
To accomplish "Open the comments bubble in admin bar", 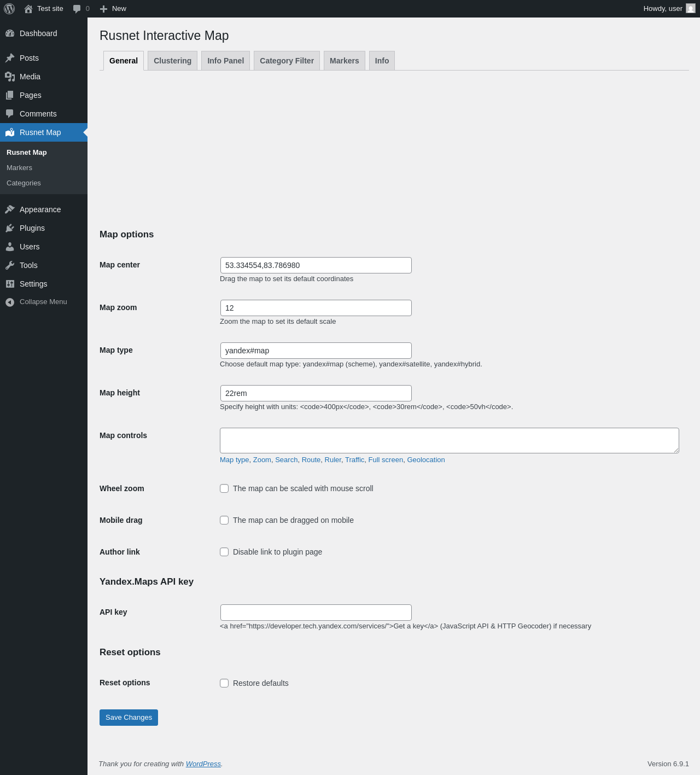I will (x=77, y=9).
